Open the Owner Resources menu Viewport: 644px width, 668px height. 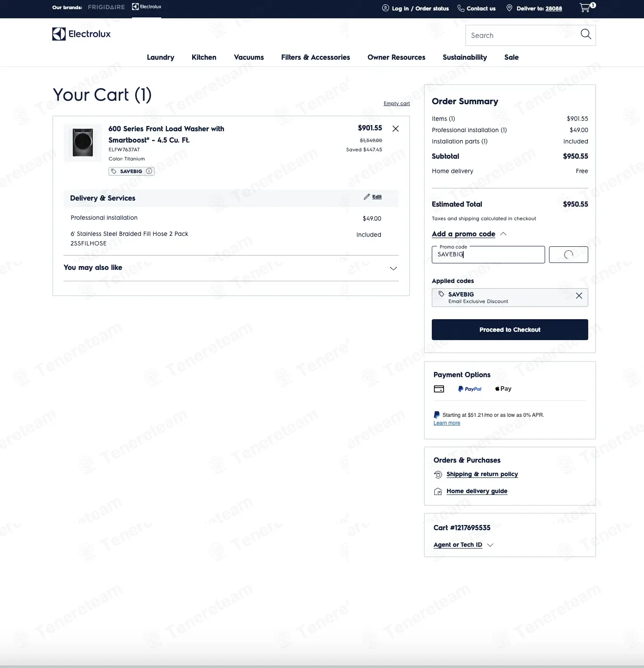tap(396, 58)
